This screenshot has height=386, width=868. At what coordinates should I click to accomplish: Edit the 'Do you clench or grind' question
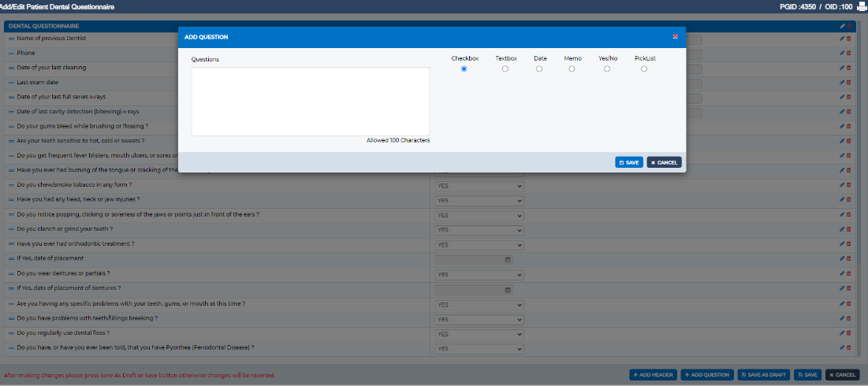842,229
